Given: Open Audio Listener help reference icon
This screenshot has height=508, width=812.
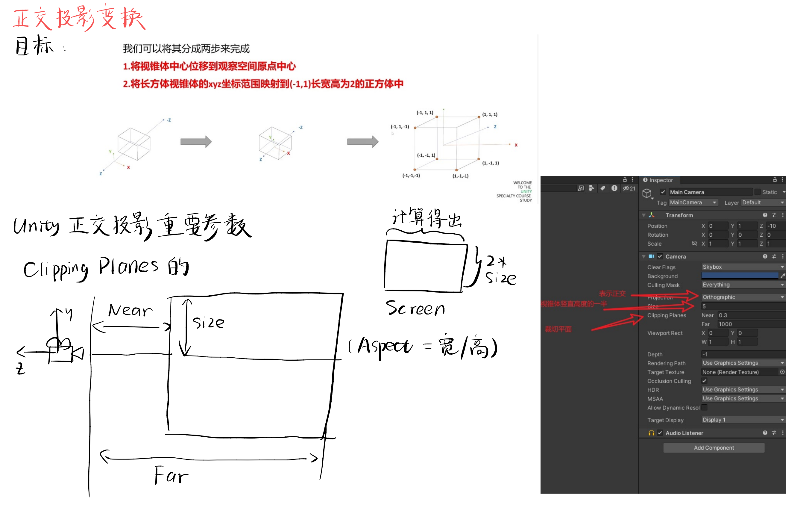Looking at the screenshot, I should pyautogui.click(x=765, y=433).
